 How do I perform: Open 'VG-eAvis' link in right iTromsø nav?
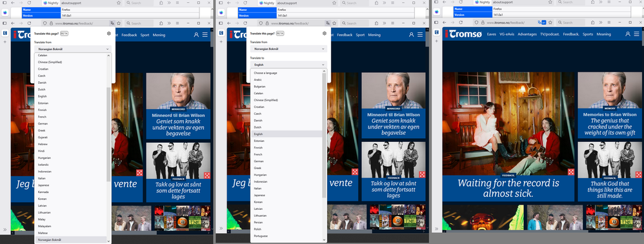click(x=507, y=34)
